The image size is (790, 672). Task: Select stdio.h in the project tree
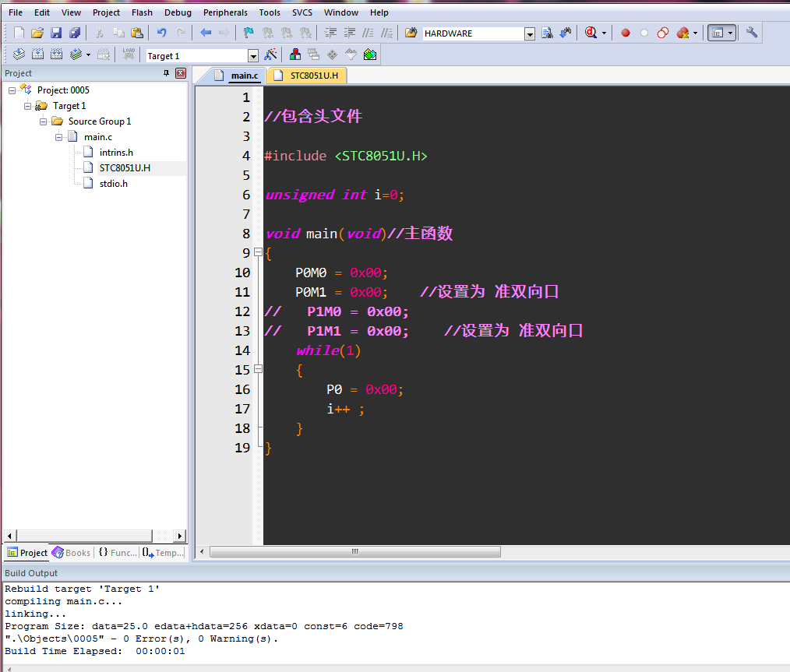(x=113, y=184)
